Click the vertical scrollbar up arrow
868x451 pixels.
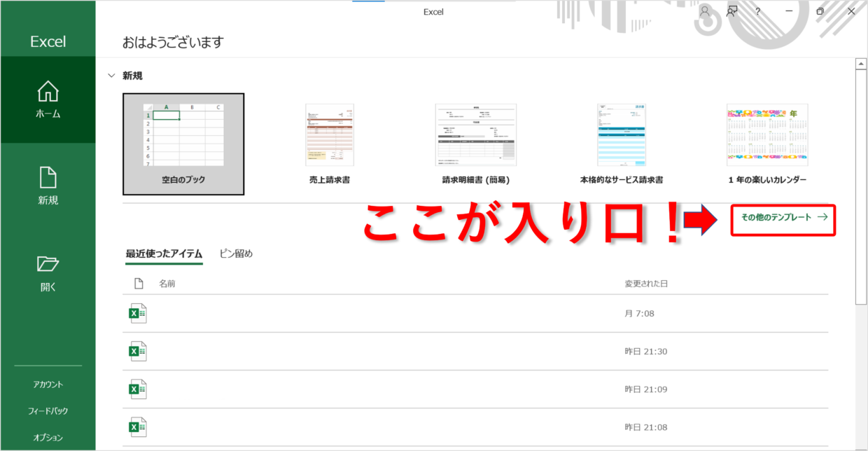861,64
